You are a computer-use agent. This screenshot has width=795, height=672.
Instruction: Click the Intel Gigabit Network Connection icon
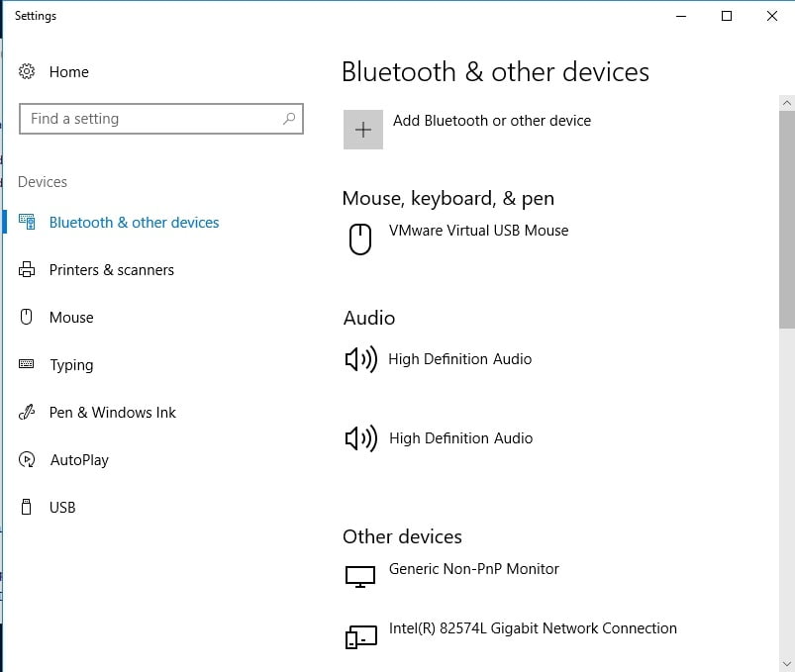point(361,636)
